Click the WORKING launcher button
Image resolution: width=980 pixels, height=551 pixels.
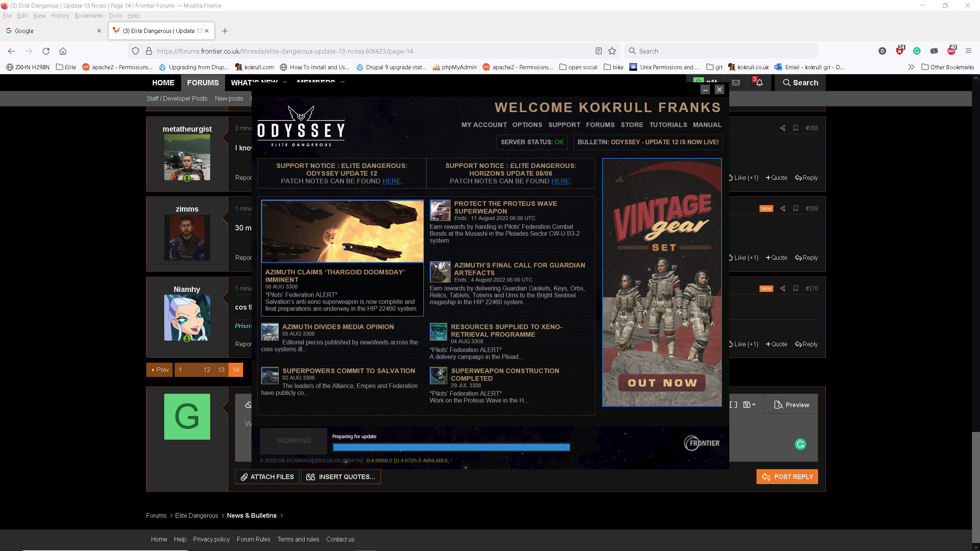294,441
